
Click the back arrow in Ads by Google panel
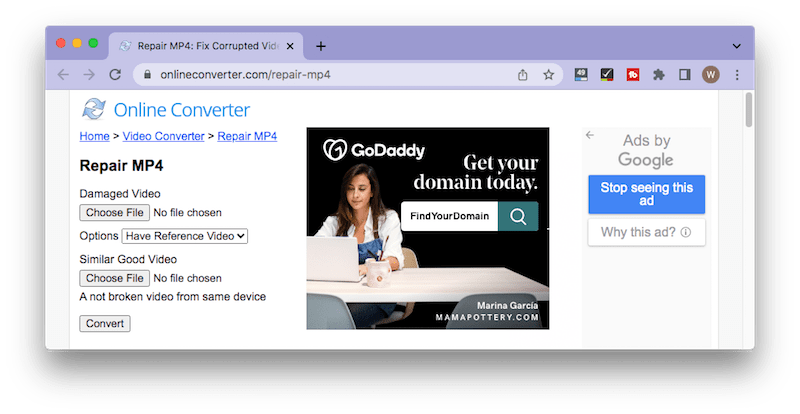pos(590,135)
